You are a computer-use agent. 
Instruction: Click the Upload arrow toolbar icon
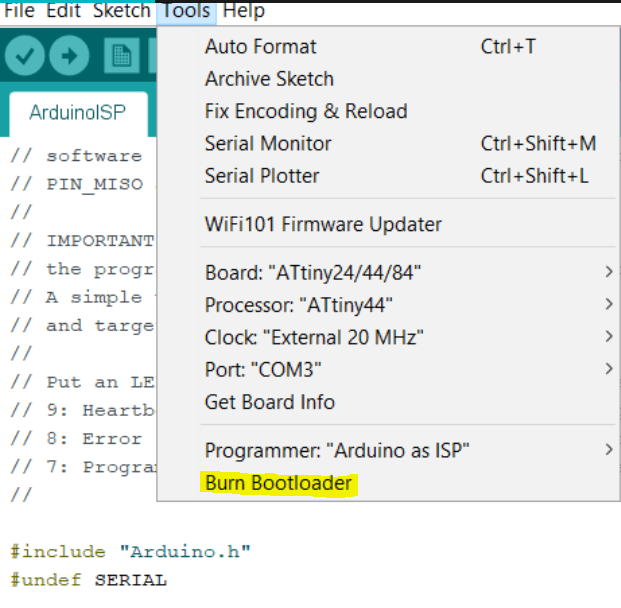point(70,56)
